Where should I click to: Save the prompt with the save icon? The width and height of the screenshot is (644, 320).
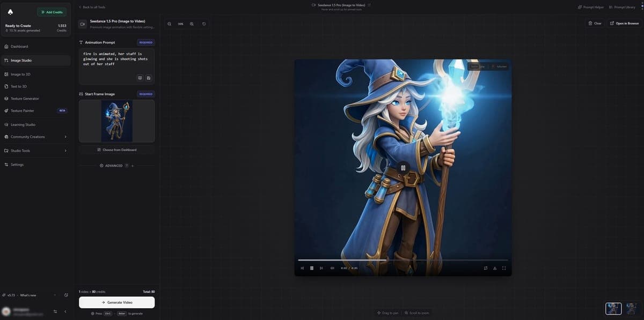pyautogui.click(x=149, y=78)
